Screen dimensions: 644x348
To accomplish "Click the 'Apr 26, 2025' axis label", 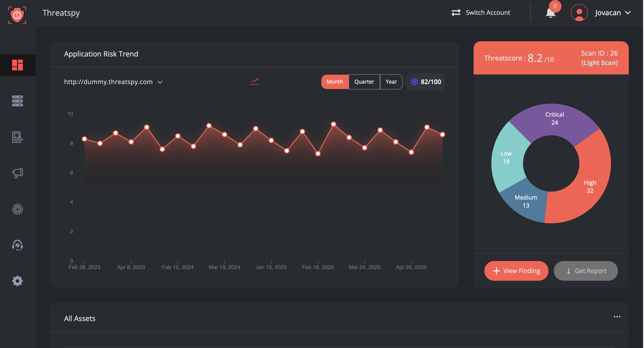I will coord(411,267).
